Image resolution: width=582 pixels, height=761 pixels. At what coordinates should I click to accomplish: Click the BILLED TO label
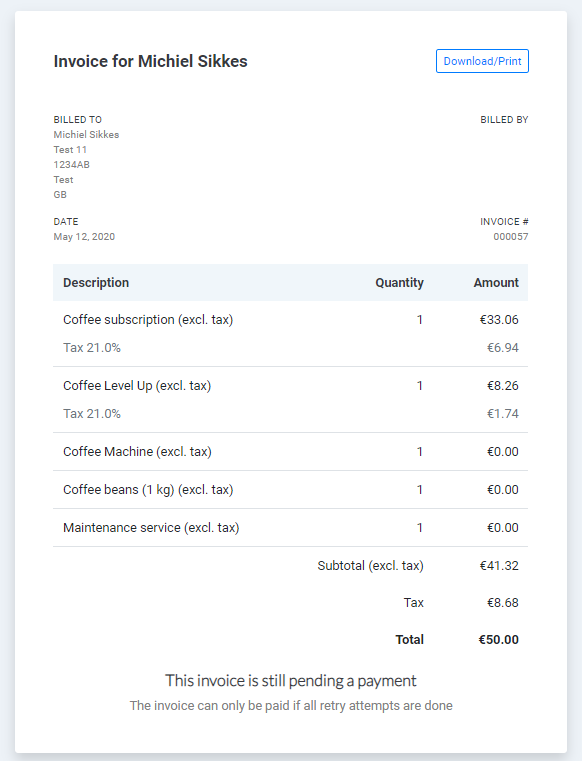click(78, 119)
